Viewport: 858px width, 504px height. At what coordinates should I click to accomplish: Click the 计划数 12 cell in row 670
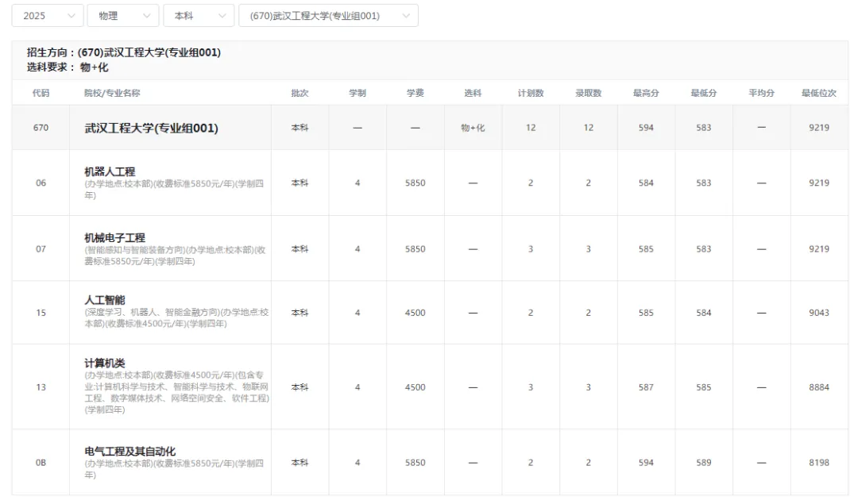click(531, 127)
